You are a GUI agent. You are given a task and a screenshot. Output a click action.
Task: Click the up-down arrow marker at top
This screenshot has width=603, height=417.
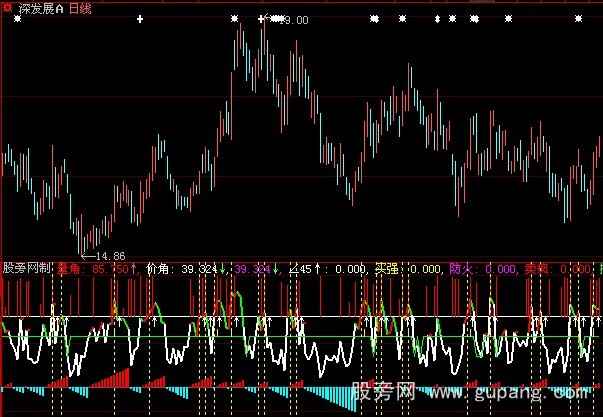coord(437,19)
